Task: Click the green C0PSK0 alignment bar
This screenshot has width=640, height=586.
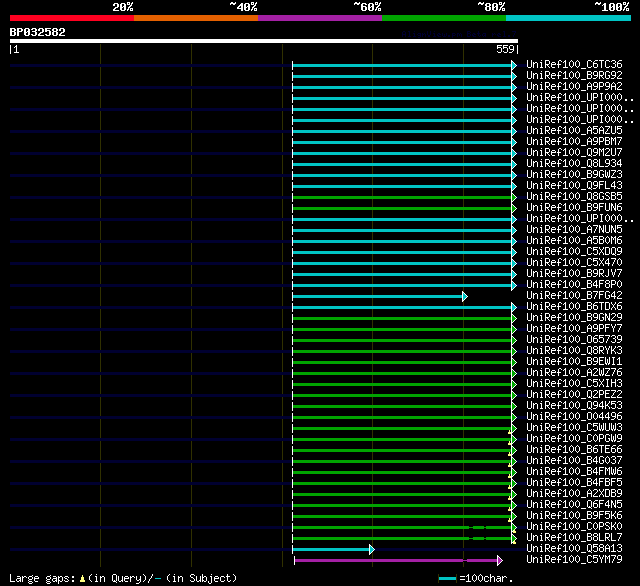Action: (x=404, y=528)
